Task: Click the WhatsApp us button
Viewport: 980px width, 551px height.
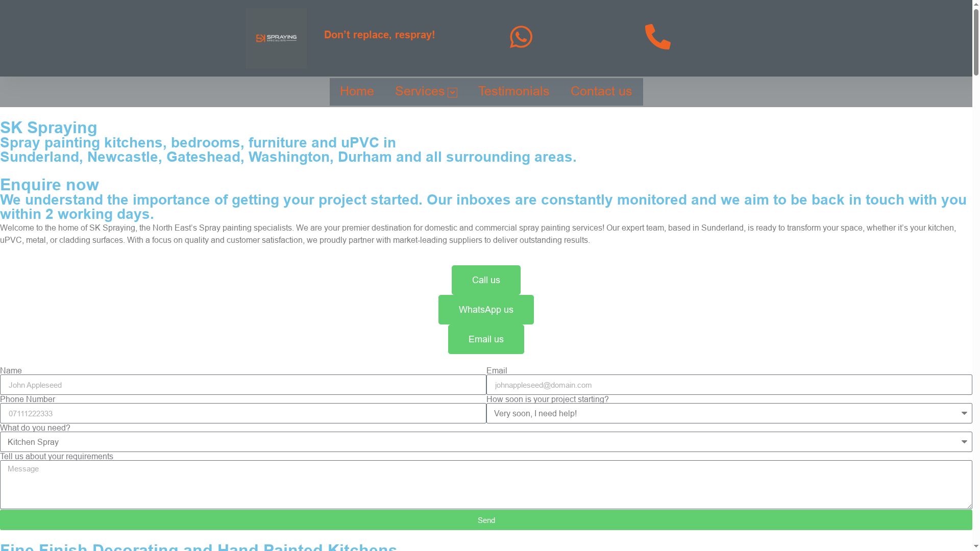Action: pyautogui.click(x=485, y=309)
